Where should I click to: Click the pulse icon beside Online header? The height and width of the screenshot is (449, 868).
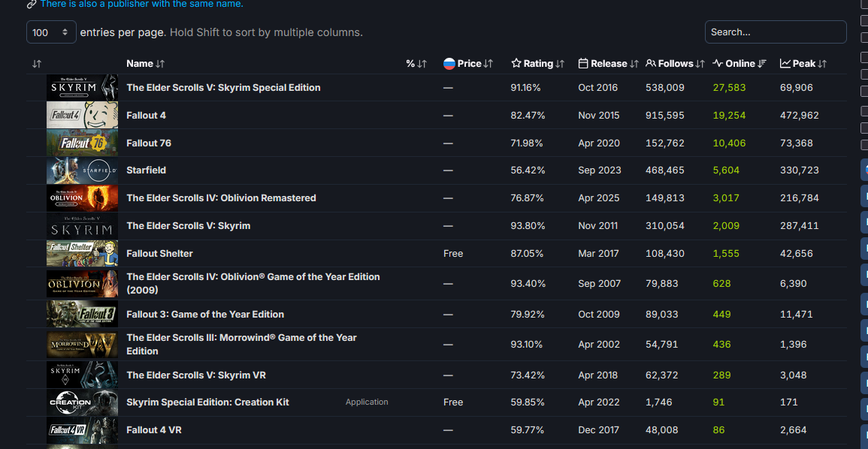pyautogui.click(x=718, y=64)
